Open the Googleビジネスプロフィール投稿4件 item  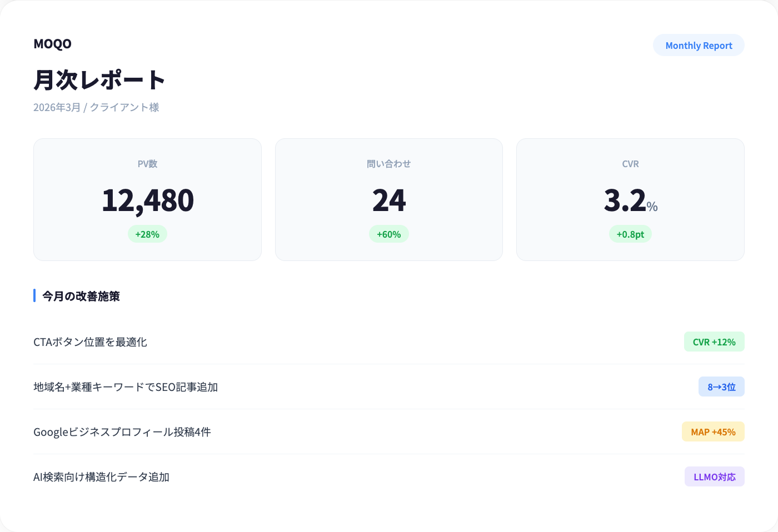click(x=122, y=432)
